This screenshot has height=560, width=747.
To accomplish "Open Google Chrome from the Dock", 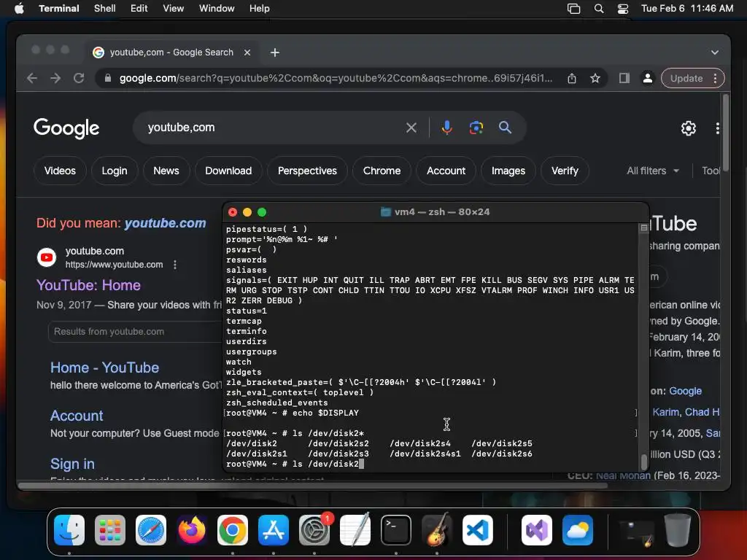I will (x=233, y=530).
